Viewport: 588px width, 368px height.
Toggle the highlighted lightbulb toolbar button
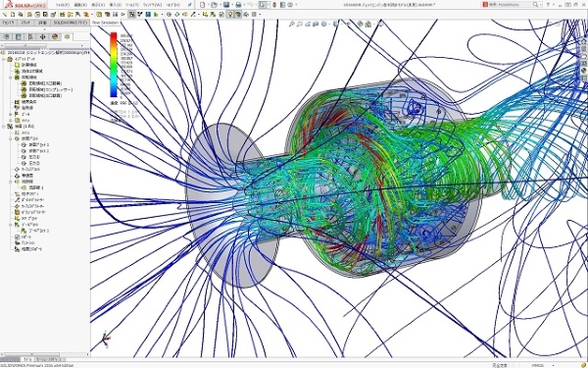(230, 15)
